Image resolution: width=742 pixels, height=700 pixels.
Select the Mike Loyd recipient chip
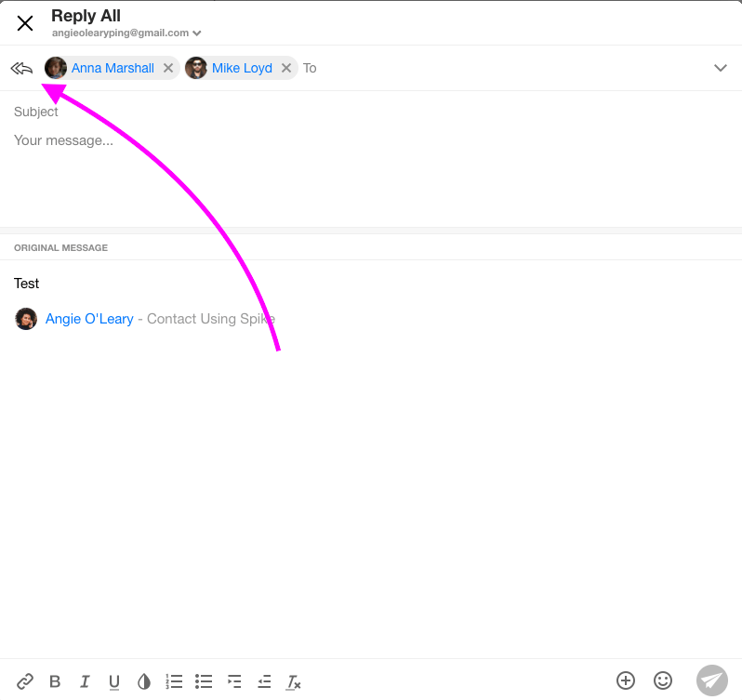(242, 68)
